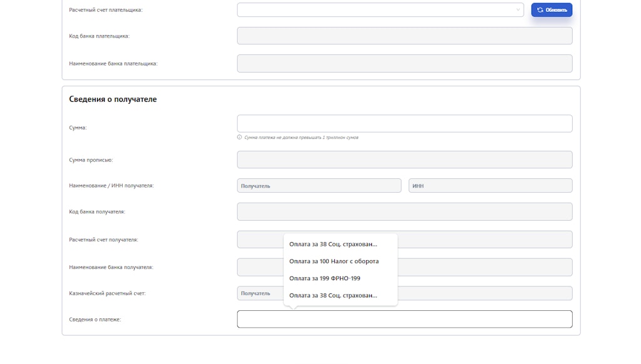Select the Сумма прописью field
The height and width of the screenshot is (364, 641).
pyautogui.click(x=405, y=159)
